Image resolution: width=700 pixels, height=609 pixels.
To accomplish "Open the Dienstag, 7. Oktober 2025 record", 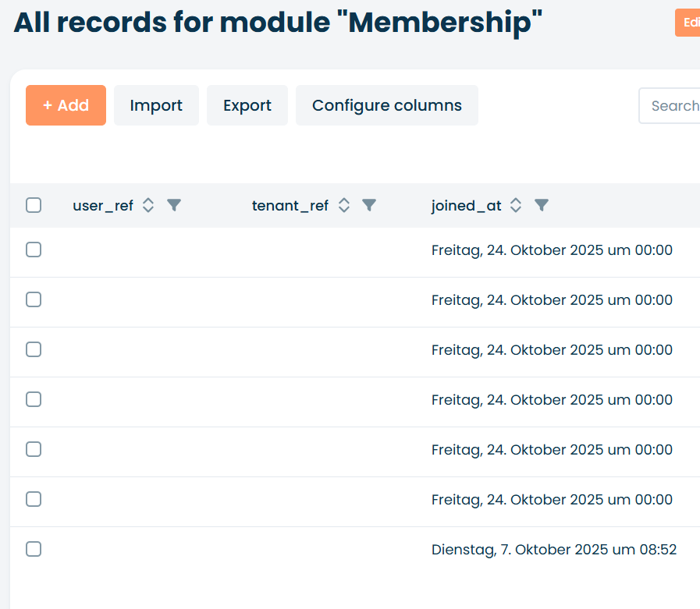I will click(x=553, y=550).
